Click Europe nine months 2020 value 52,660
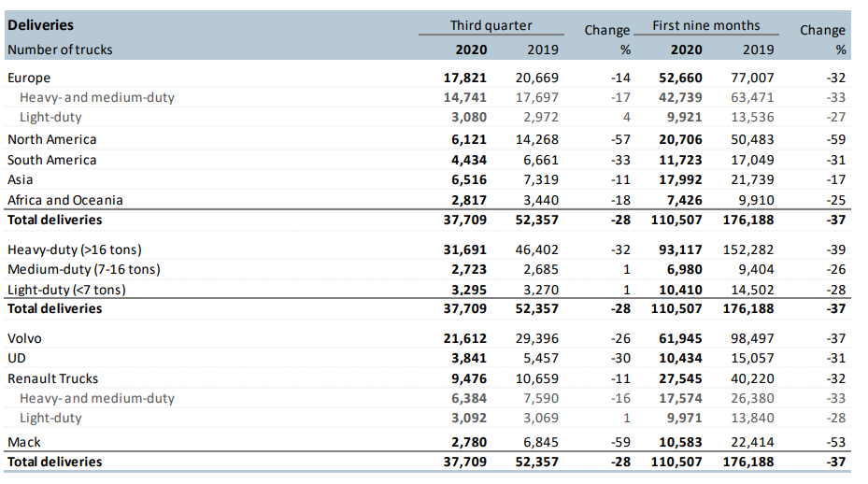This screenshot has height=484, width=868. coord(680,78)
